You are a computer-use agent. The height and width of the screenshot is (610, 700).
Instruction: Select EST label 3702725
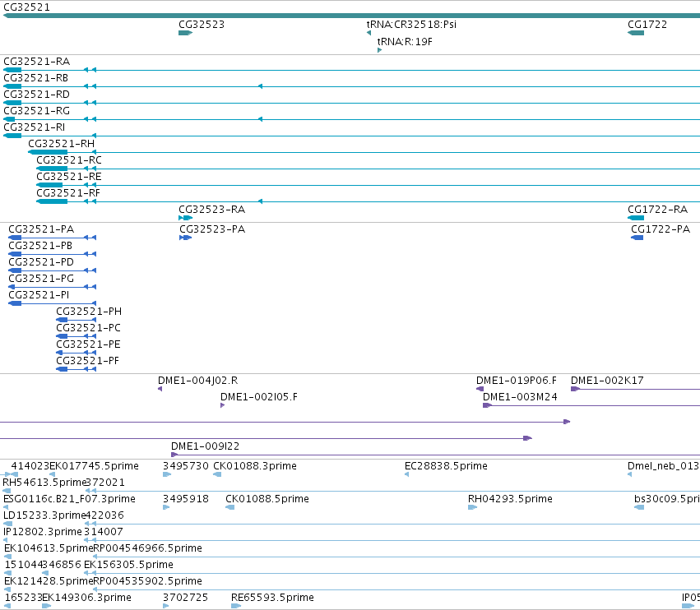(x=185, y=597)
